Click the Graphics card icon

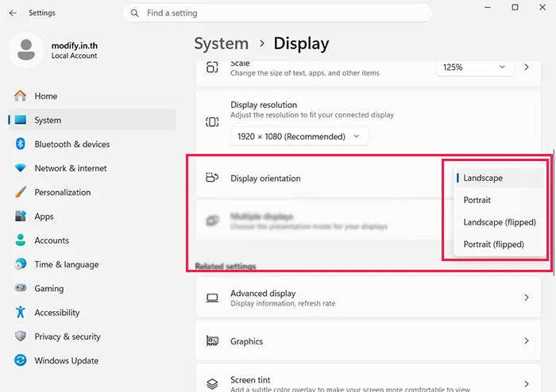[x=212, y=341]
